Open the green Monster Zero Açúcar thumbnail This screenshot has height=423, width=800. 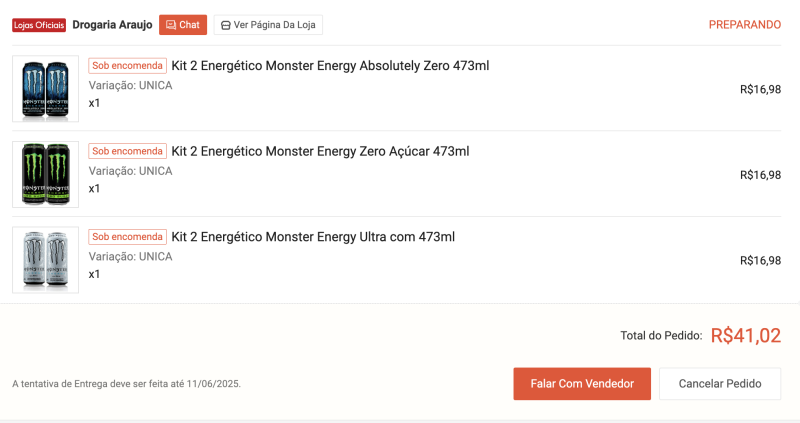[45, 174]
